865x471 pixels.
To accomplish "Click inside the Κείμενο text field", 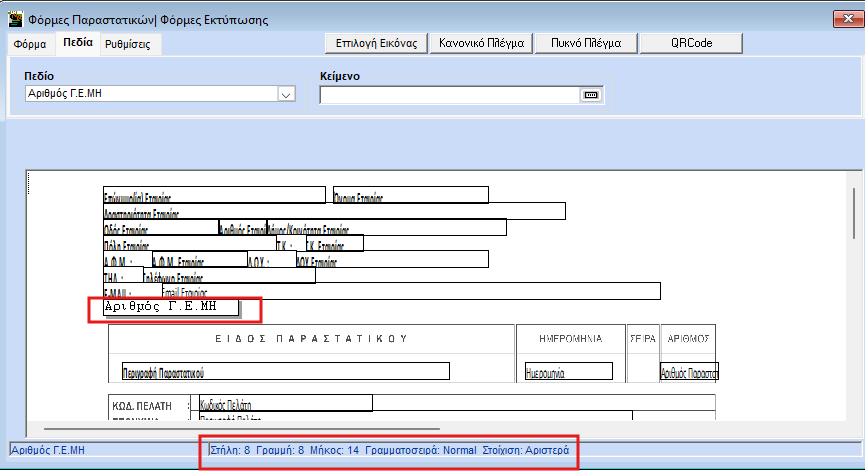I will (x=449, y=95).
